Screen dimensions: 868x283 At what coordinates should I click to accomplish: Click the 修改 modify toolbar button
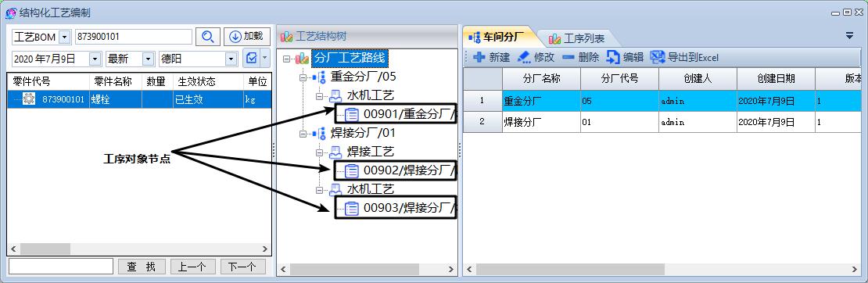click(536, 57)
